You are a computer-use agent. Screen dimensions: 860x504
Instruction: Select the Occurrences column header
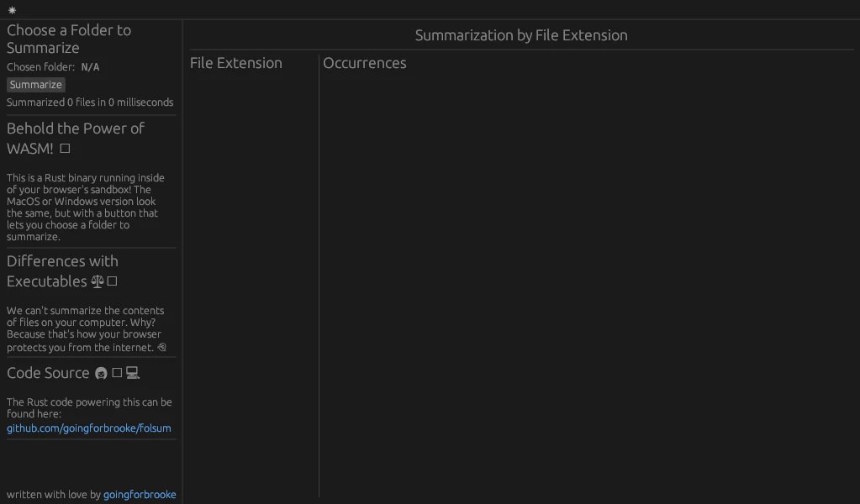[365, 63]
